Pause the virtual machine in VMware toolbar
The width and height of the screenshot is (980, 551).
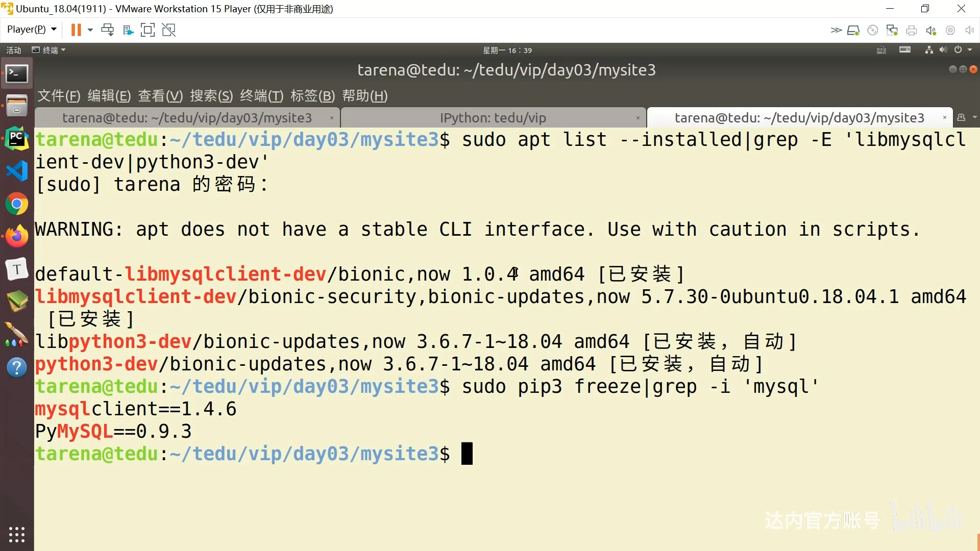point(76,30)
